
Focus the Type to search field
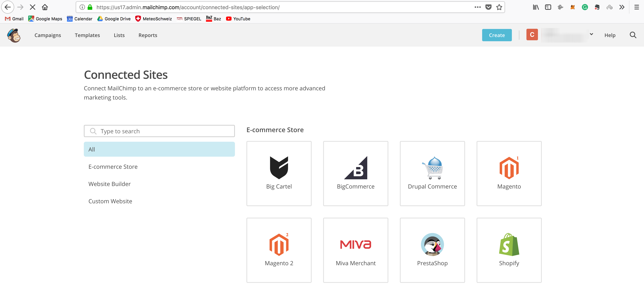(x=159, y=131)
